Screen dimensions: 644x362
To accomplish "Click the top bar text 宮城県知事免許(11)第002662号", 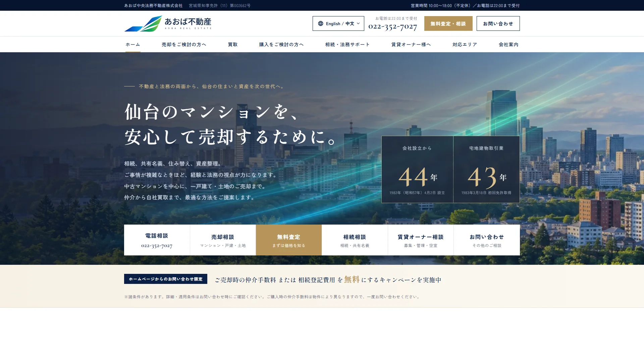I will pyautogui.click(x=220, y=6).
